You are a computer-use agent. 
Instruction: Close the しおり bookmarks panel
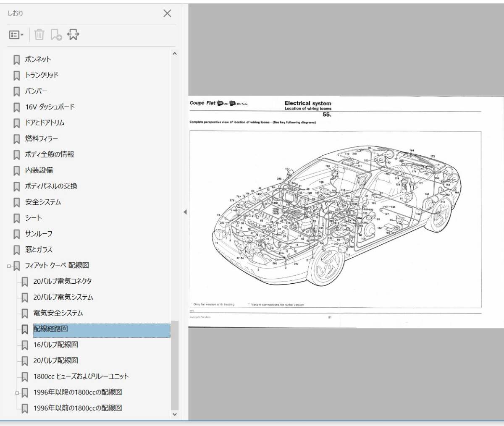167,13
